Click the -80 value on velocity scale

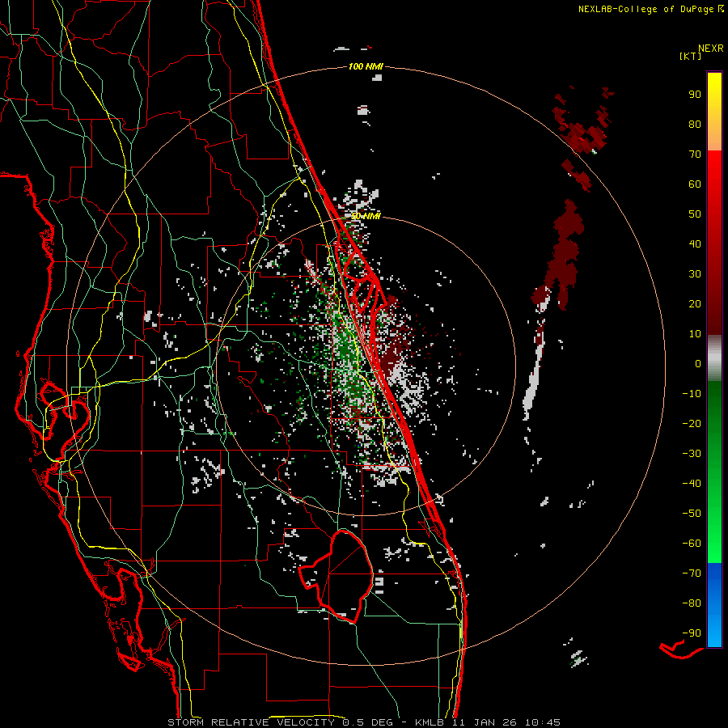692,603
